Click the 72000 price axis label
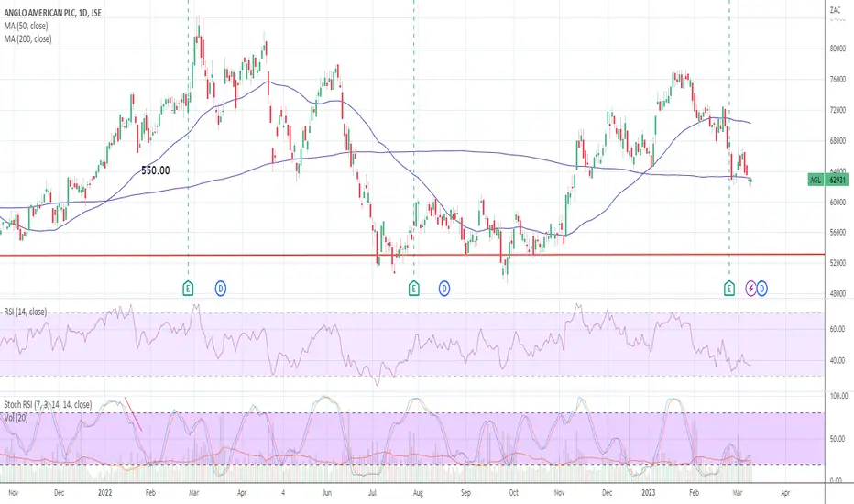 tap(838, 110)
